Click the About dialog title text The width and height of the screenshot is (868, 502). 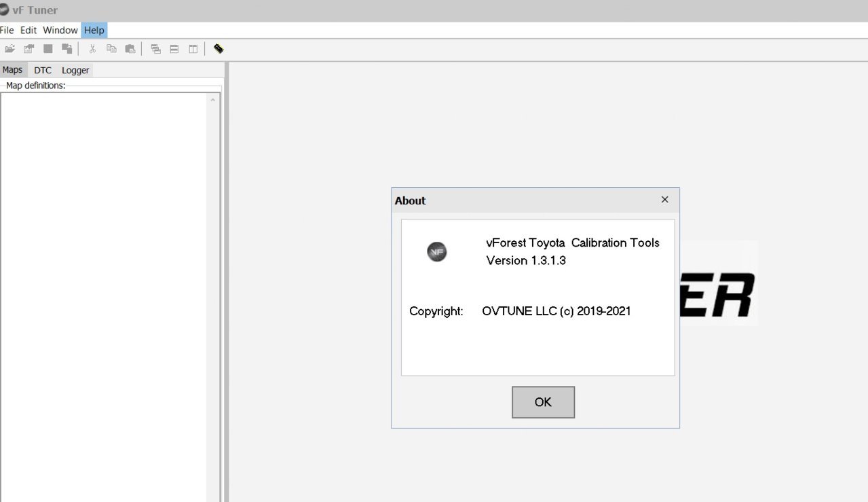point(410,200)
